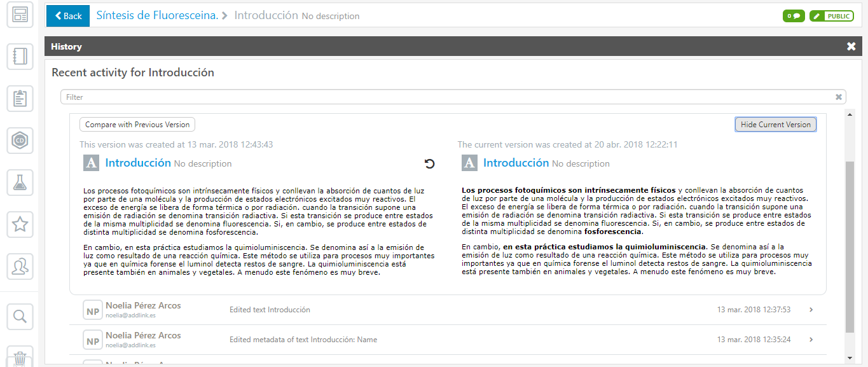Open the hexagon CD icon in the sidebar
868x367 pixels.
[20, 141]
